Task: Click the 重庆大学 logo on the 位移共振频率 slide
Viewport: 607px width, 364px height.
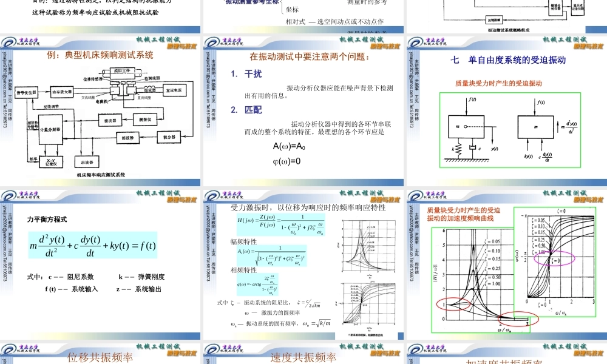Action: tap(20, 349)
